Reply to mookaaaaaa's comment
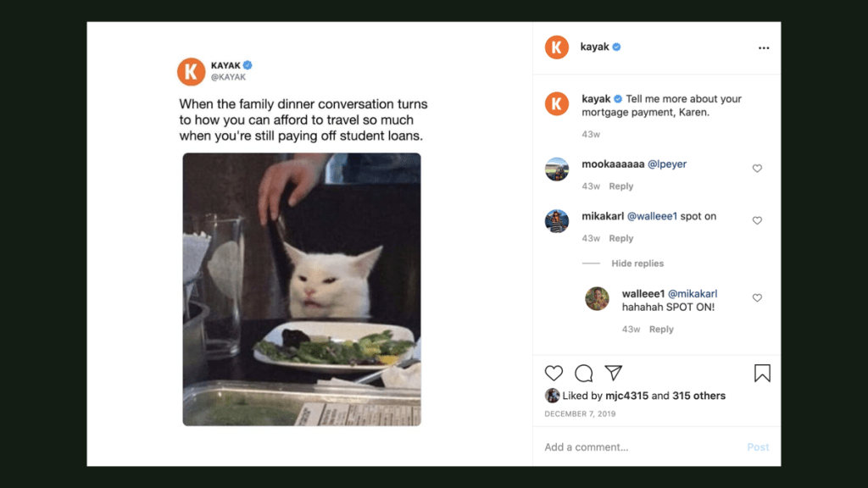Screen dimensions: 868x488 [620, 186]
